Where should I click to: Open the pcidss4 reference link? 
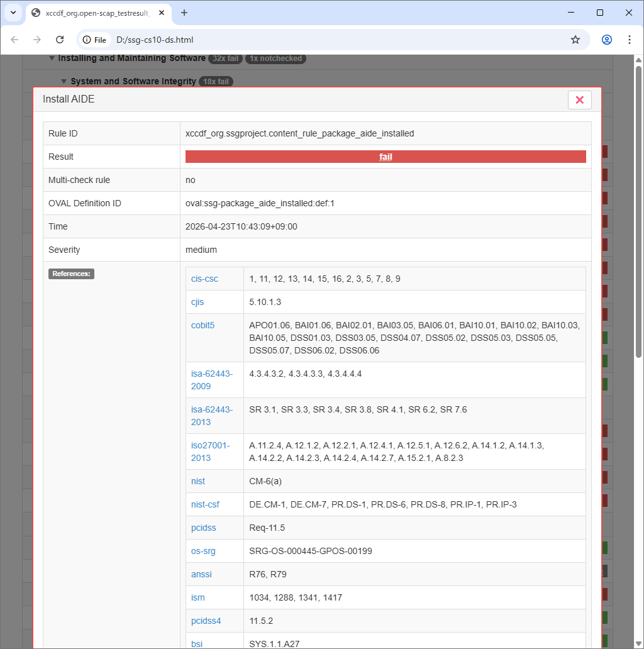coord(206,621)
